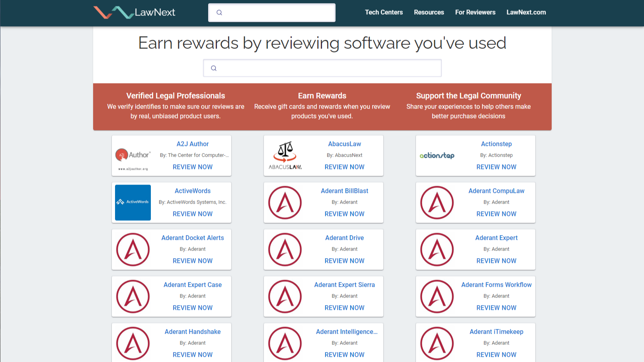
Task: Go to LawNext.com link in header
Action: click(x=526, y=12)
